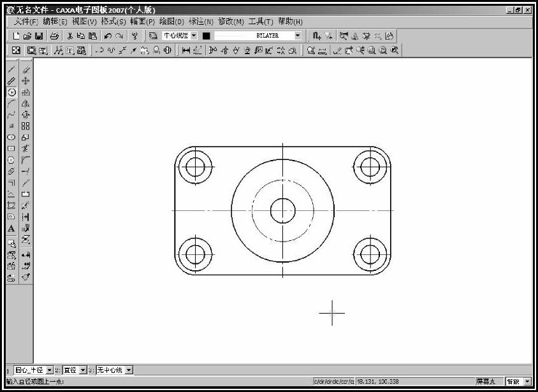Click the Open file folder icon

tap(27, 36)
